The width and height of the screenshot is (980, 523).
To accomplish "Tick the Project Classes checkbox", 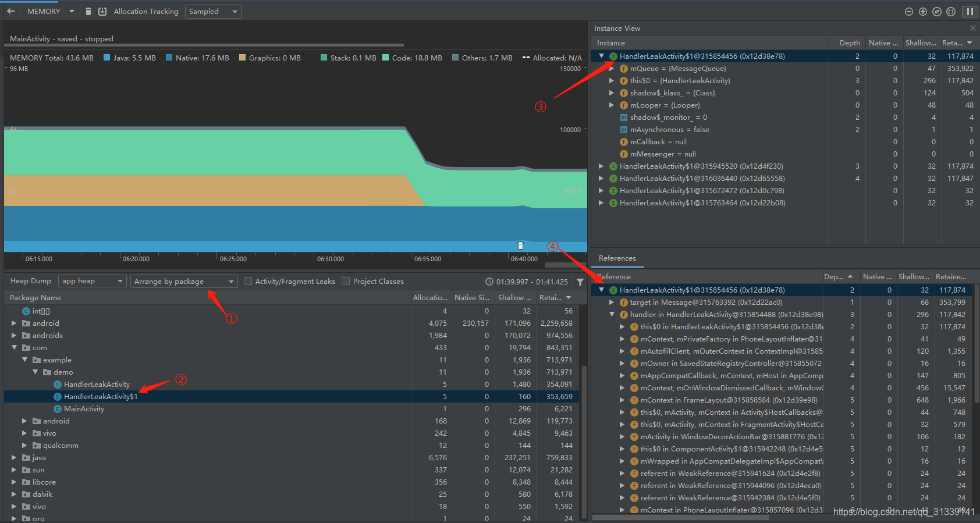I will pos(346,281).
